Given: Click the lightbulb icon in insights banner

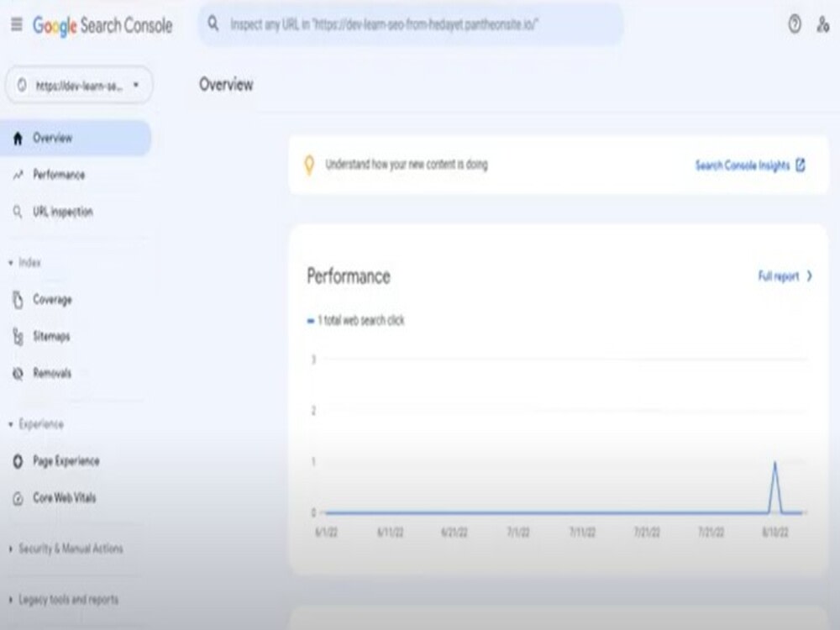Looking at the screenshot, I should [x=309, y=165].
